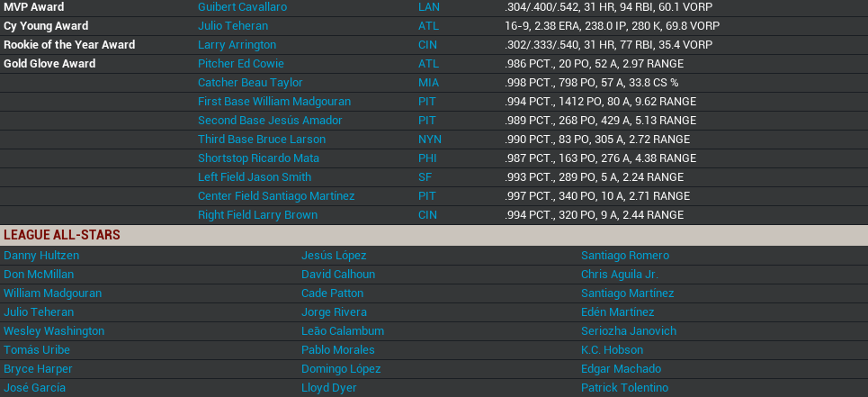Select Gold Glove pitcher Ed Cowie

(x=240, y=64)
